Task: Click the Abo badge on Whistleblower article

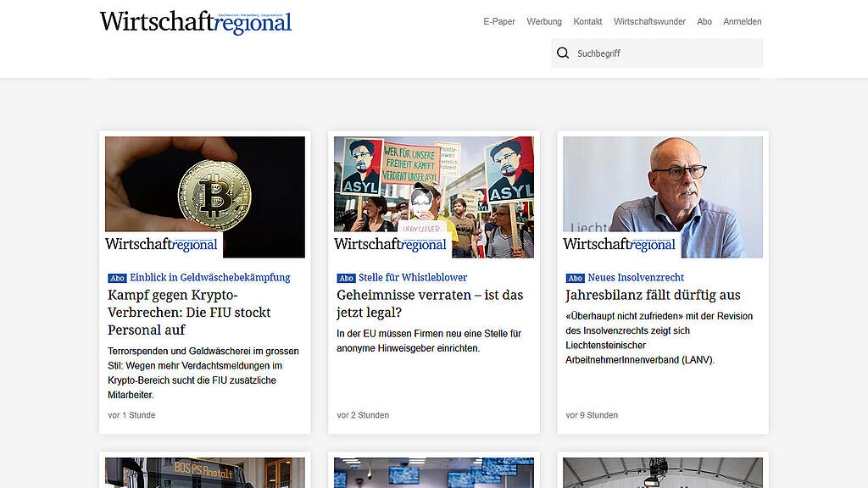Action: tap(346, 278)
